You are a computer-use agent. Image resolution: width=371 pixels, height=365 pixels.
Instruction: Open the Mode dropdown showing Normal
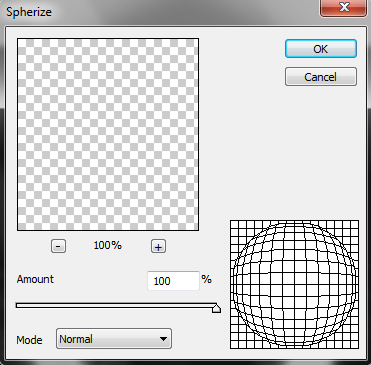point(114,339)
